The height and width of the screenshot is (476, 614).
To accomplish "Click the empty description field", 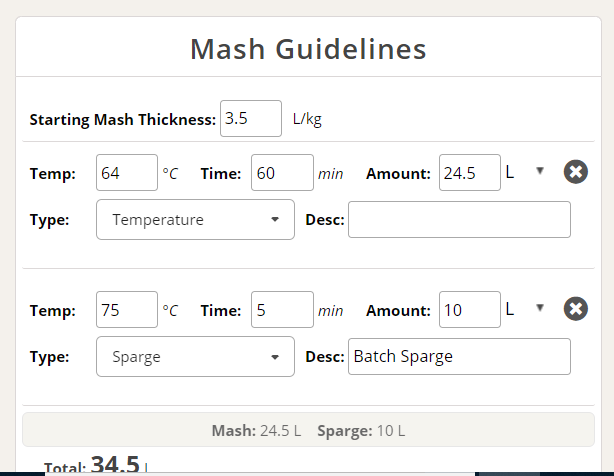I will pyautogui.click(x=459, y=220).
